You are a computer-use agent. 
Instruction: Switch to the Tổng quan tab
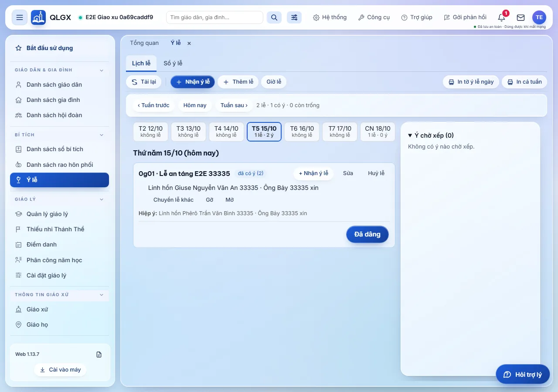click(x=144, y=43)
